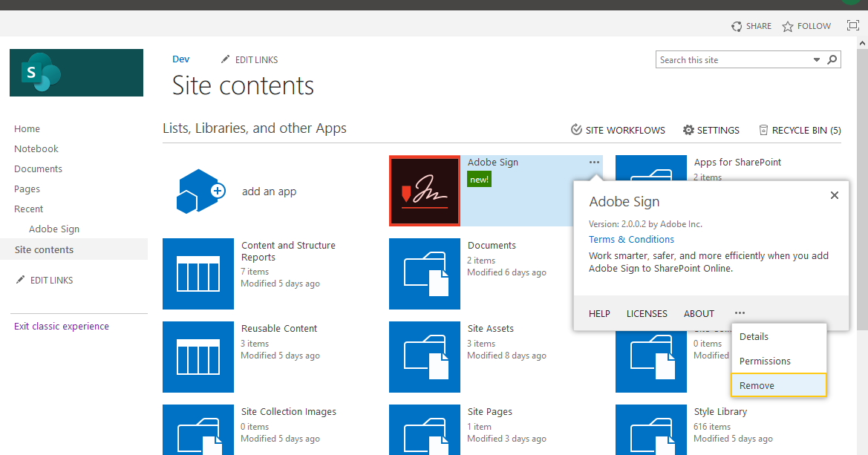Image resolution: width=868 pixels, height=455 pixels.
Task: Open the ellipsis menu on Adobe Sign tile
Action: pyautogui.click(x=593, y=162)
